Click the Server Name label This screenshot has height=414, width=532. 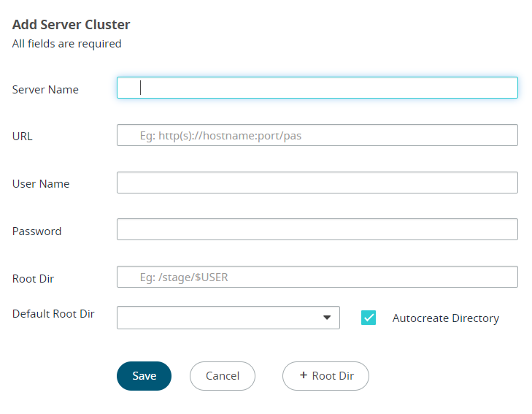(45, 90)
